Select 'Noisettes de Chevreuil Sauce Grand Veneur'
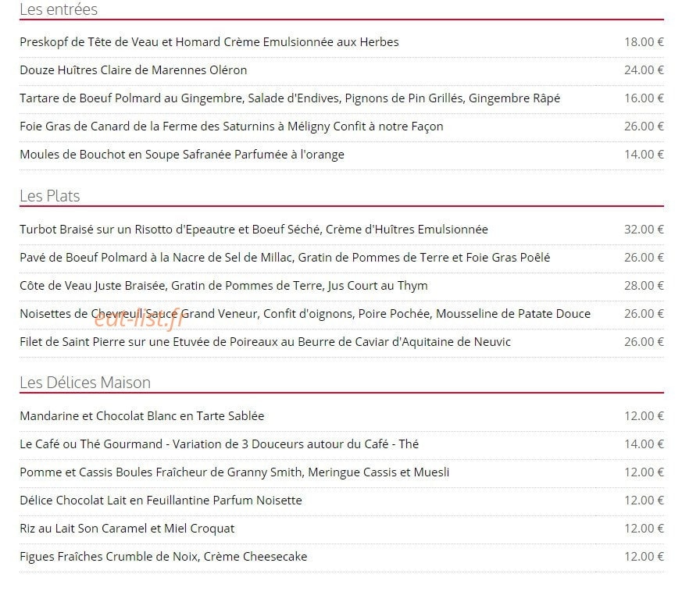 coord(305,314)
